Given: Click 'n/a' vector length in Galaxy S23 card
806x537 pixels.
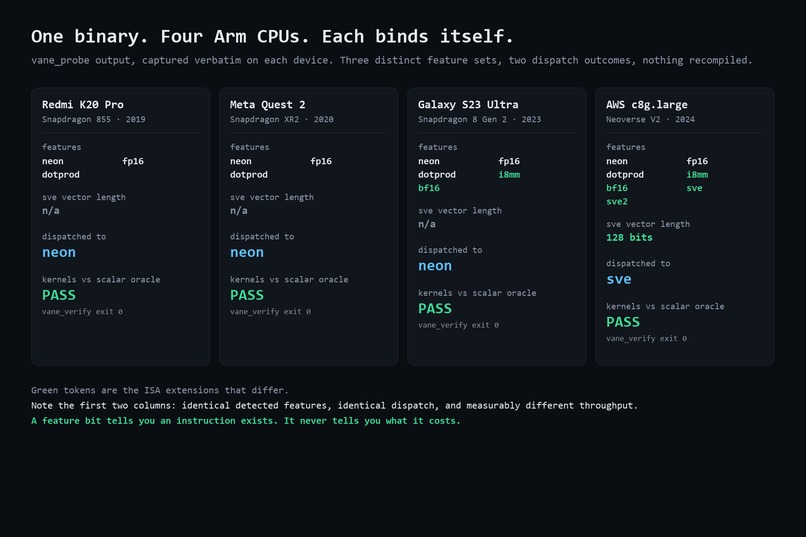Looking at the screenshot, I should 427,224.
